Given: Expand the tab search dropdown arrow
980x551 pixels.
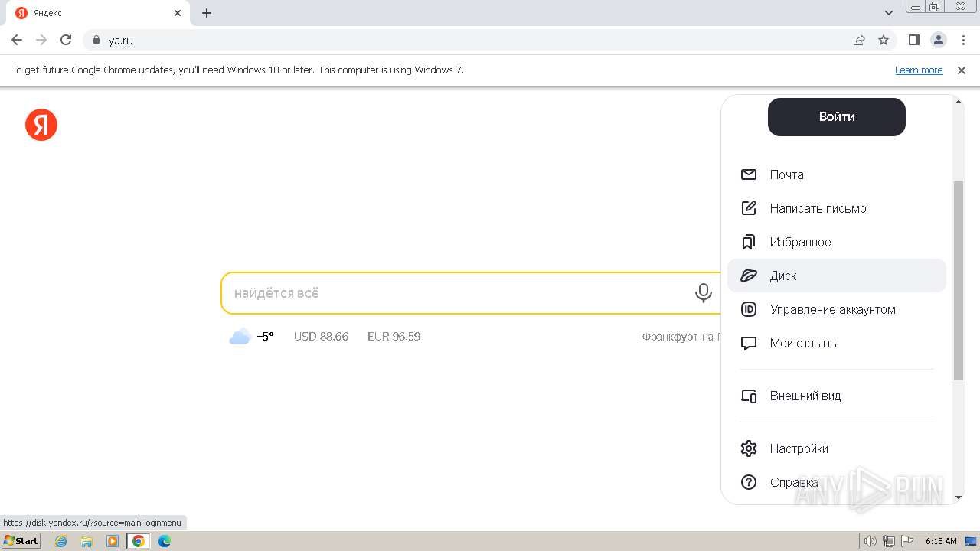Looking at the screenshot, I should [889, 13].
